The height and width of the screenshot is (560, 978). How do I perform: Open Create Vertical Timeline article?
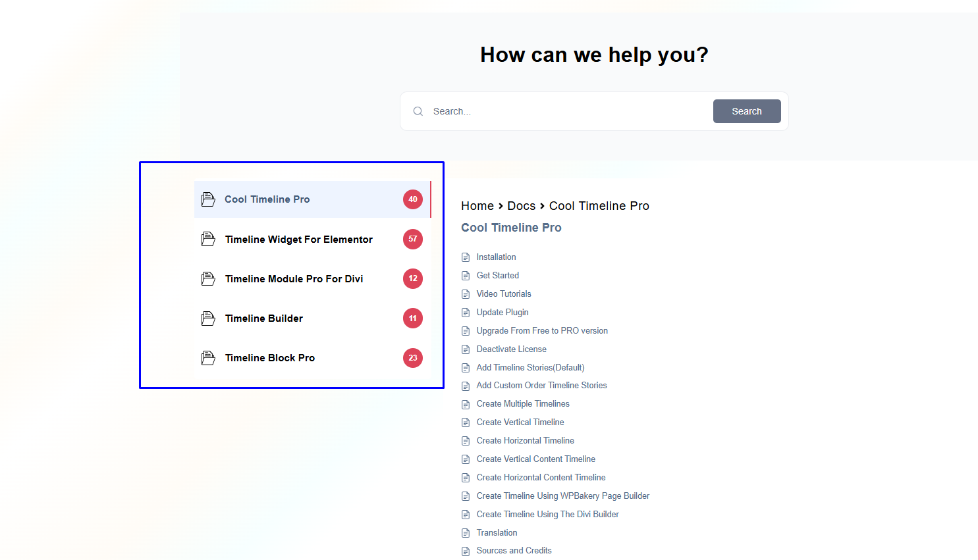[x=520, y=422]
